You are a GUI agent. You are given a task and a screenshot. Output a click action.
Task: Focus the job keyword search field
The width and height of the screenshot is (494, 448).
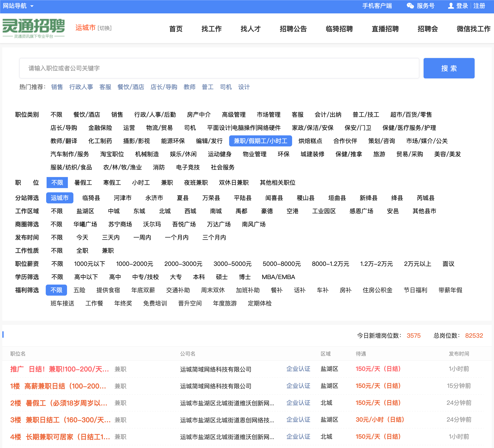coord(219,68)
